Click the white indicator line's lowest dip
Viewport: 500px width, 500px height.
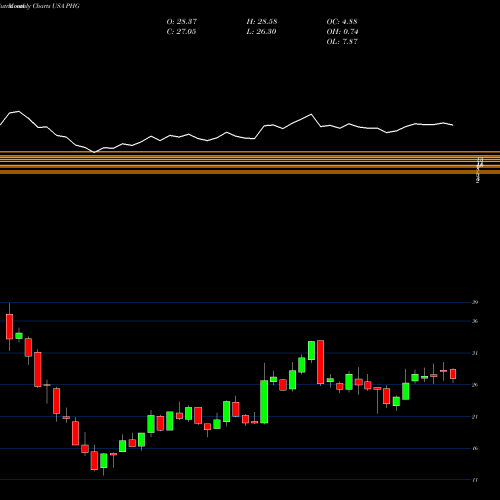click(x=94, y=152)
